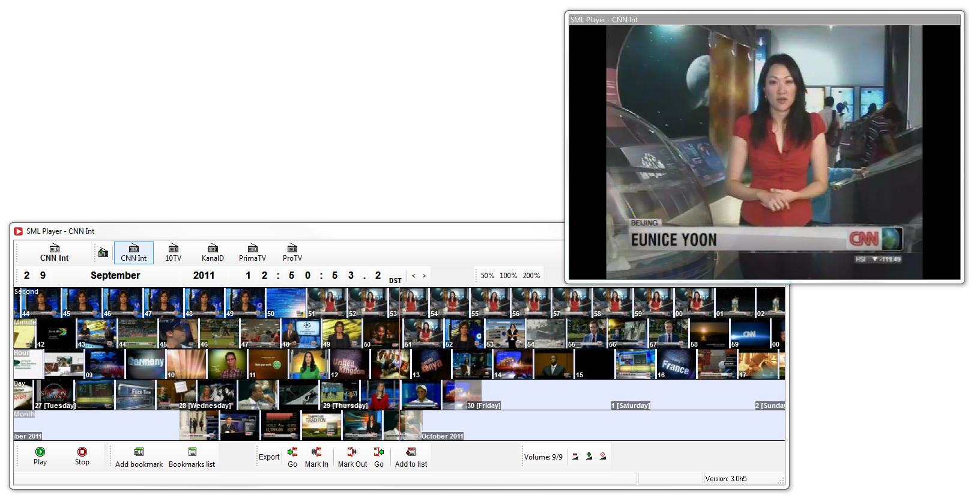Click the September month field

115,275
